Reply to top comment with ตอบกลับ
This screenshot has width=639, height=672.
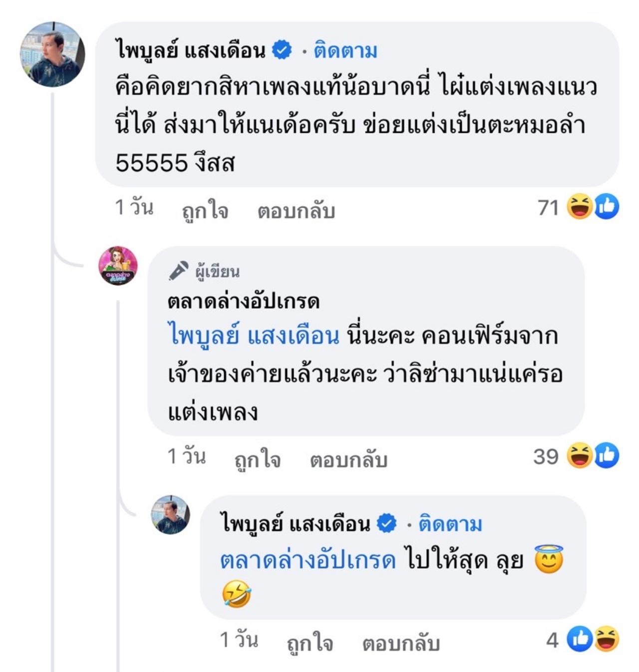tap(296, 211)
